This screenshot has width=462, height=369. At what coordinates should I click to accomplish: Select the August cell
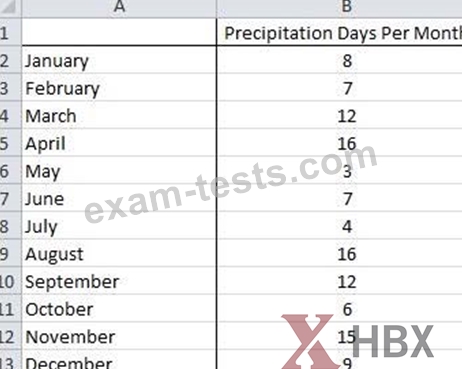click(x=119, y=254)
